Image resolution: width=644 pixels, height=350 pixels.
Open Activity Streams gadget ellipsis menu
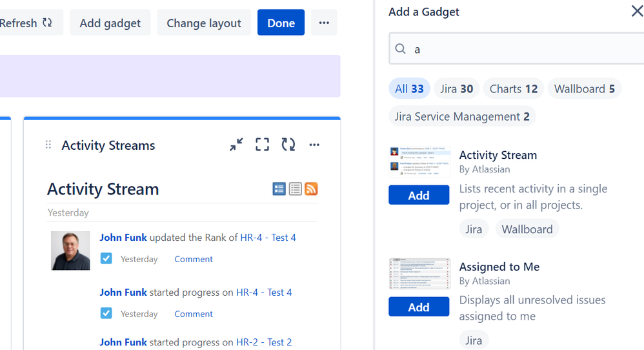[314, 145]
